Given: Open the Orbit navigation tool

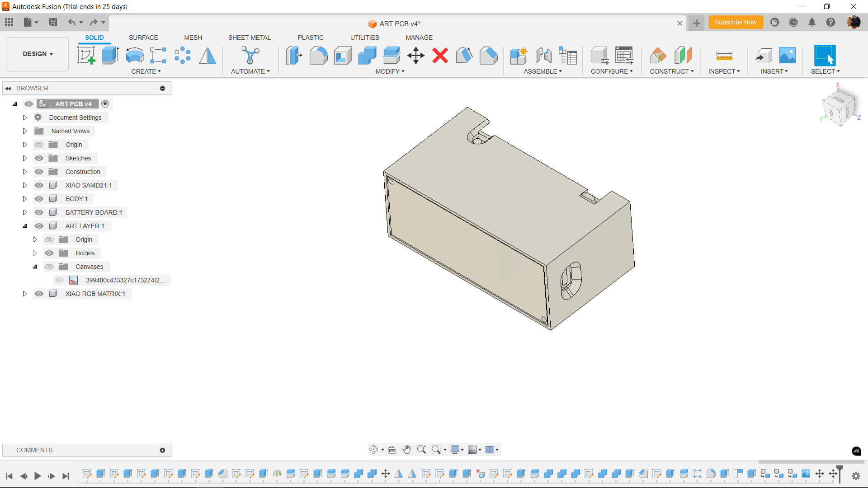Looking at the screenshot, I should coord(373,450).
